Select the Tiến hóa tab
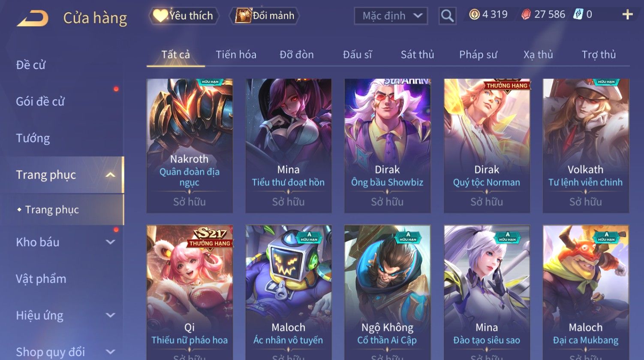 236,54
